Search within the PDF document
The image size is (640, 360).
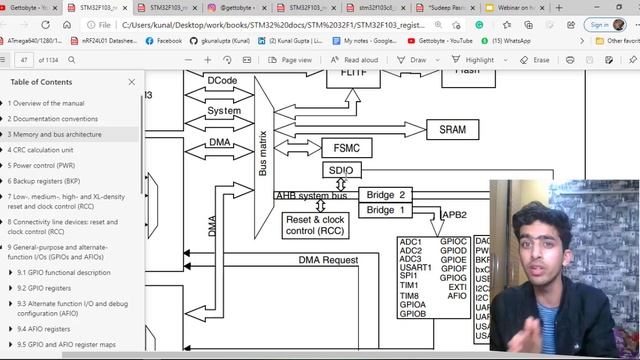(x=71, y=60)
